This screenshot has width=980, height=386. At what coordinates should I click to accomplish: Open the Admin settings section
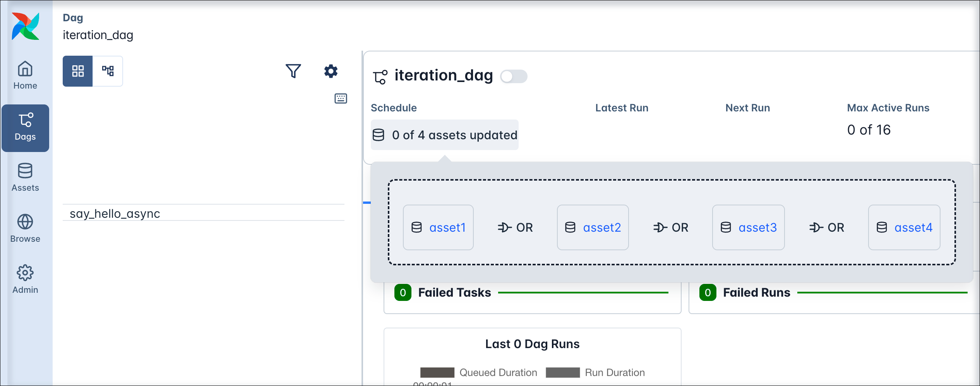coord(25,279)
